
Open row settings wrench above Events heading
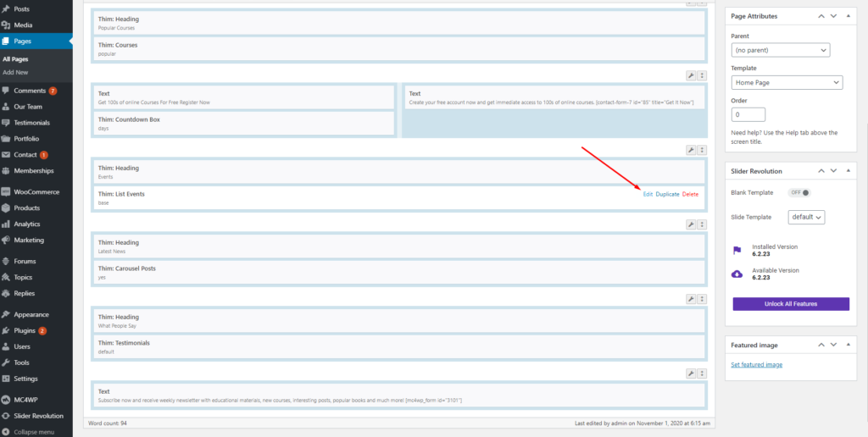point(691,150)
